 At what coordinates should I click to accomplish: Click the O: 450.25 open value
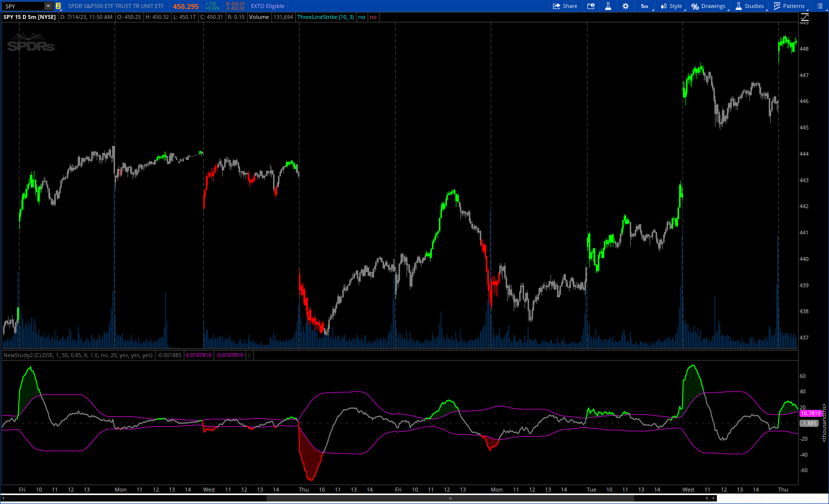coord(129,17)
